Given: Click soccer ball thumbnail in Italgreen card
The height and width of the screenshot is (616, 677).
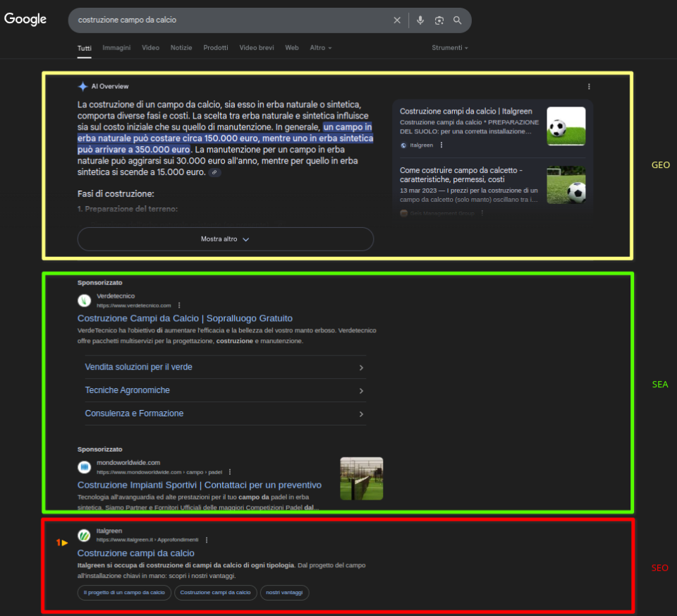Looking at the screenshot, I should point(566,126).
